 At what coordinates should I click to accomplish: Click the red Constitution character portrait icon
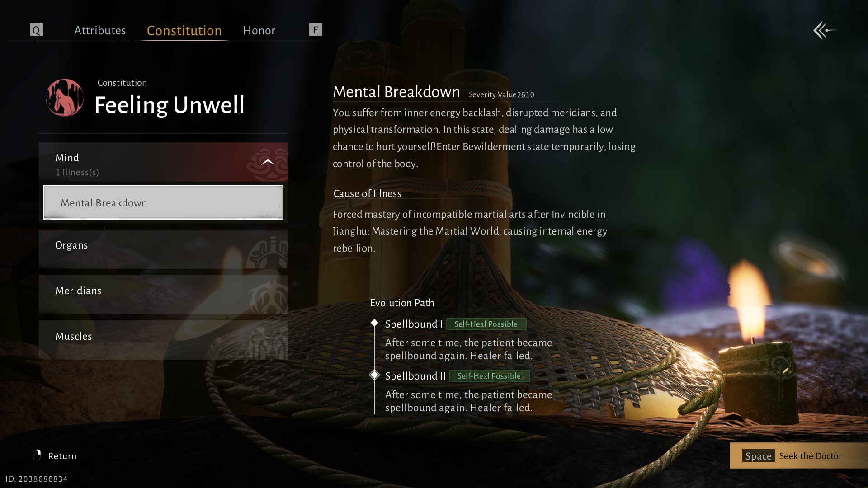coord(65,98)
